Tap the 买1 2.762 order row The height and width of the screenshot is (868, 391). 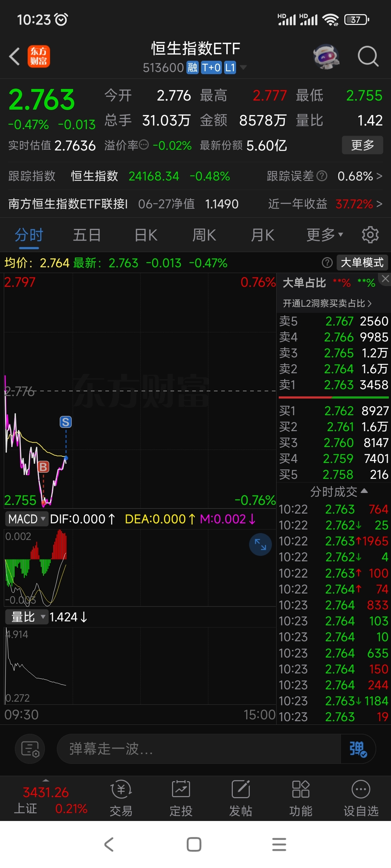coord(333,411)
